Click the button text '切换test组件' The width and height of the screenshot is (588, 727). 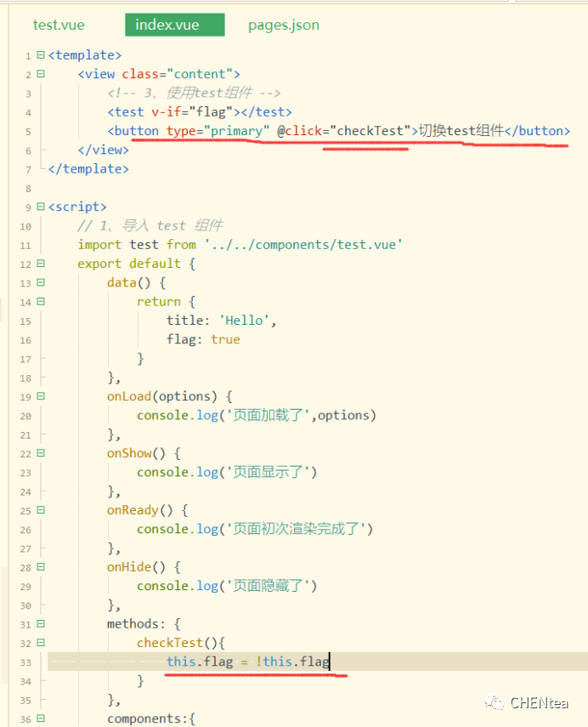461,131
